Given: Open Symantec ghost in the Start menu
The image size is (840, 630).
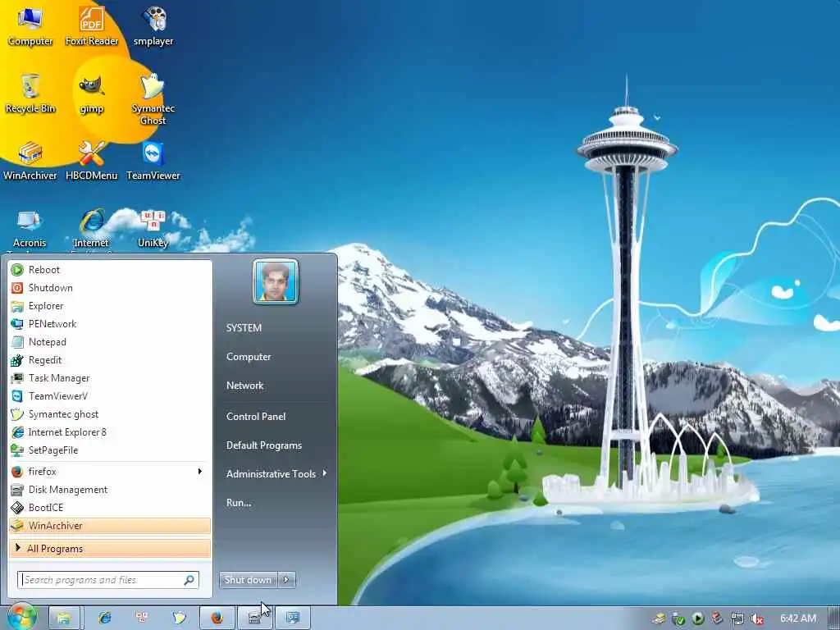Looking at the screenshot, I should pyautogui.click(x=110, y=414).
